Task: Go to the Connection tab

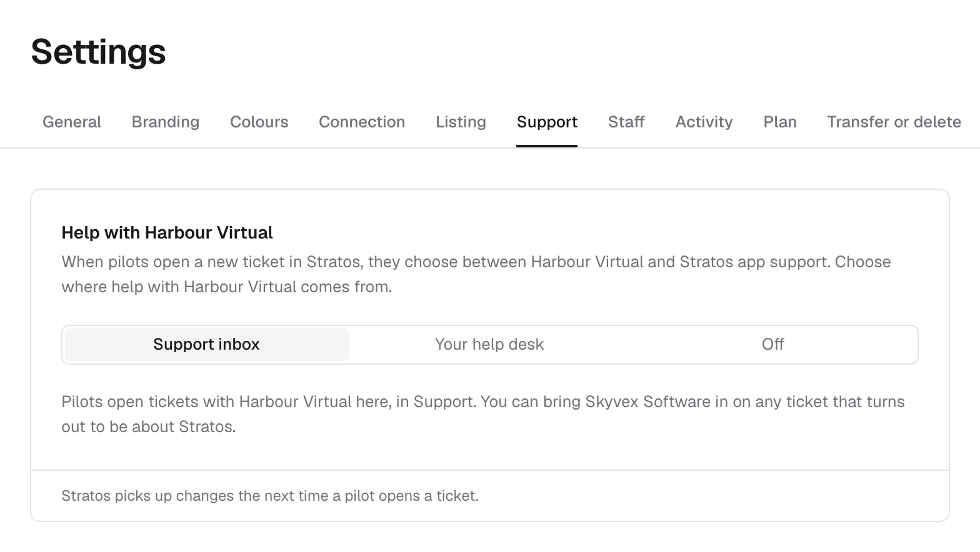Action: click(x=362, y=122)
